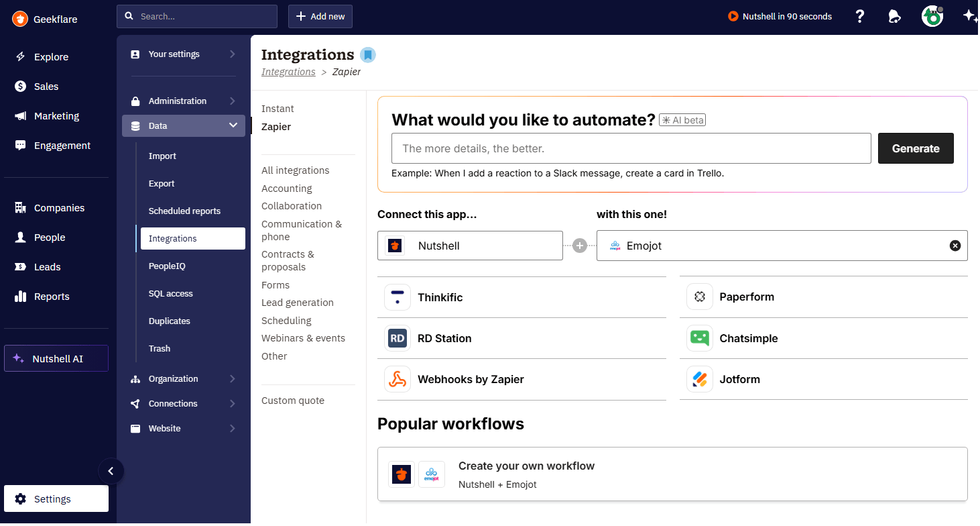Click the Add new button

coord(320,16)
